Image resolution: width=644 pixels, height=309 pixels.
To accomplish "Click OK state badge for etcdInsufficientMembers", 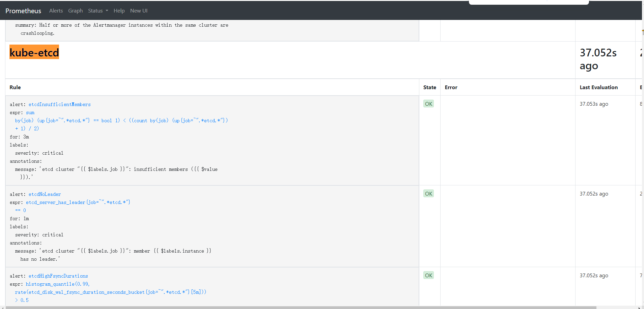I will (x=428, y=104).
